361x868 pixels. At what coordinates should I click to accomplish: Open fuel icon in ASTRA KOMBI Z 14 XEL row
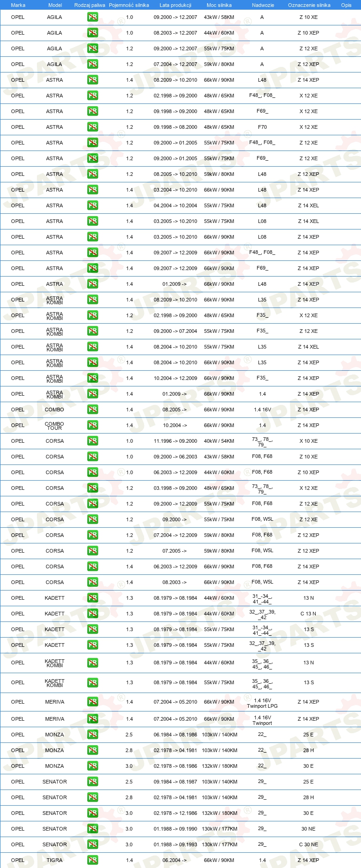(92, 347)
